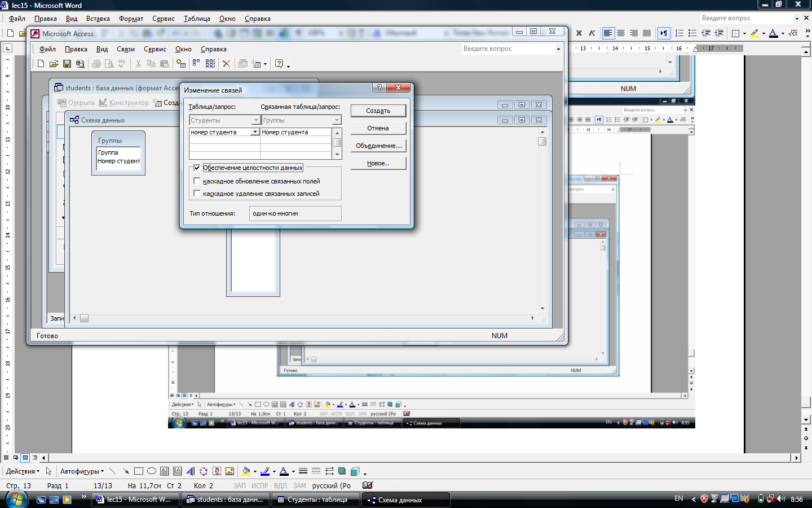The height and width of the screenshot is (508, 812).
Task: Click the Show All Relationships icon in Access
Action: click(210, 64)
